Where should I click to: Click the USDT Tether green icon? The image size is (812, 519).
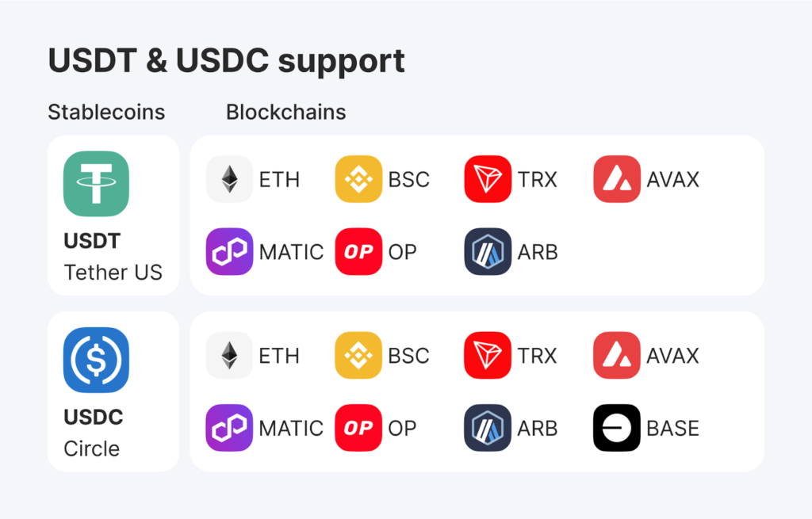96,183
